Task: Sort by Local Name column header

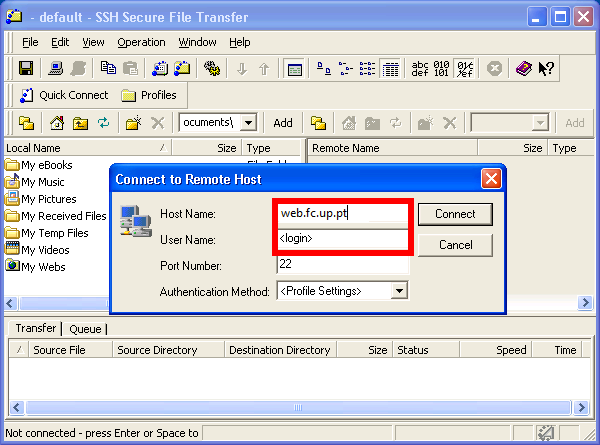Action: tap(88, 148)
